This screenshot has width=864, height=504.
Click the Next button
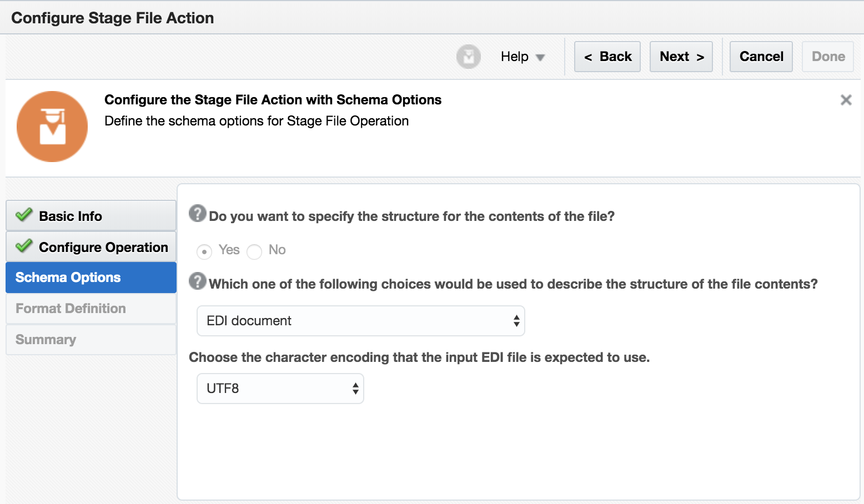pyautogui.click(x=681, y=57)
